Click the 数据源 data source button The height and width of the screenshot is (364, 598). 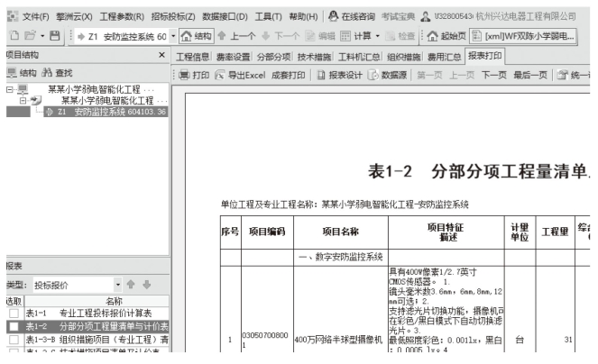[x=388, y=75]
